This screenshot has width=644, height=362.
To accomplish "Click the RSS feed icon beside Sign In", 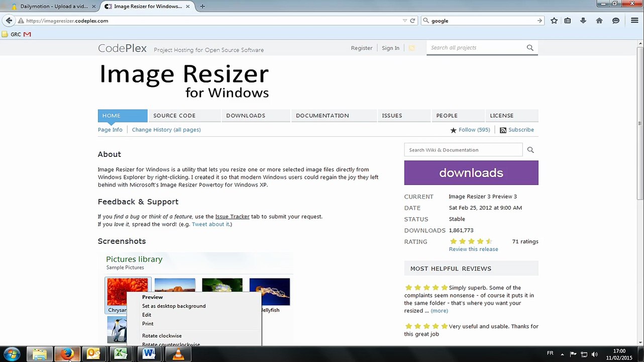I will pos(411,48).
